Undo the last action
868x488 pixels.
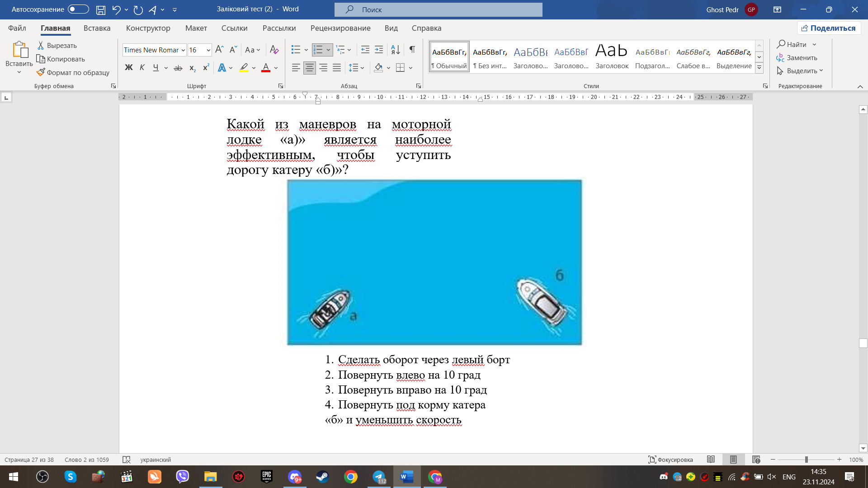116,9
